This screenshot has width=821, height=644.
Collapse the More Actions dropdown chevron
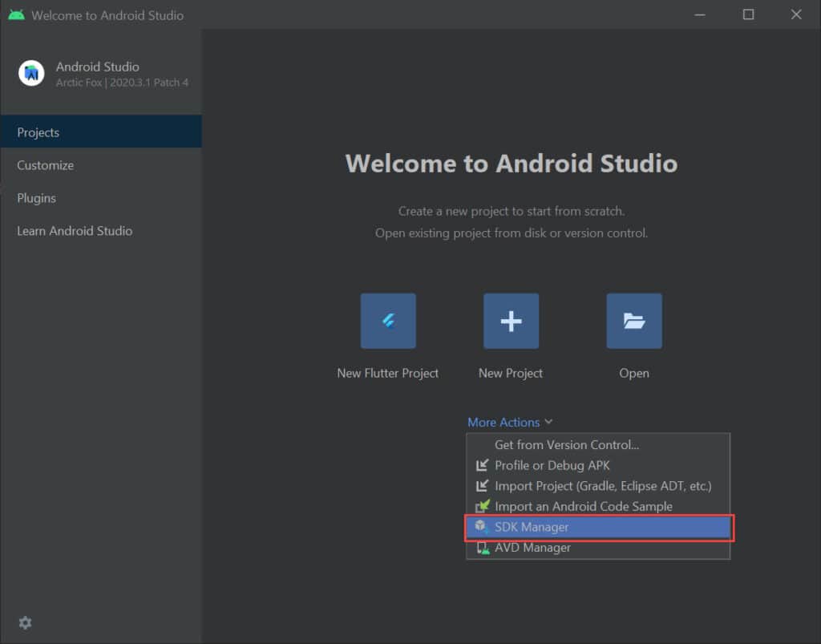pyautogui.click(x=548, y=421)
